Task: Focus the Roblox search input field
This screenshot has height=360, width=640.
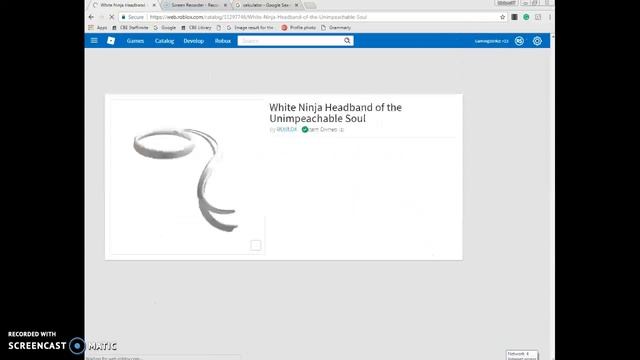Action: [x=290, y=41]
